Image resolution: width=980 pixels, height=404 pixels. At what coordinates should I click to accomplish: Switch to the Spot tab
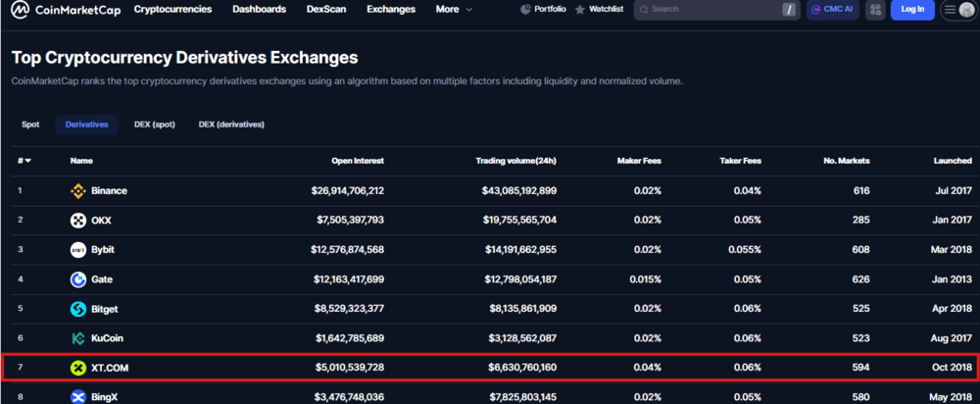(30, 125)
